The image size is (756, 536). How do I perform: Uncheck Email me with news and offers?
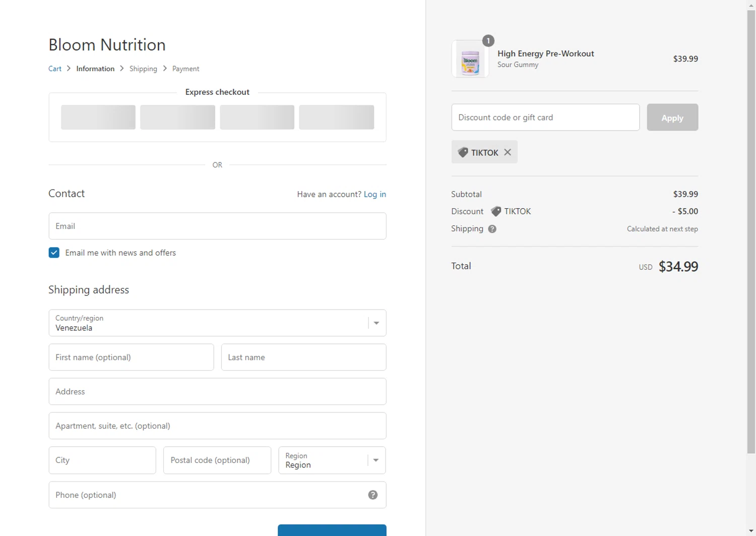point(54,253)
